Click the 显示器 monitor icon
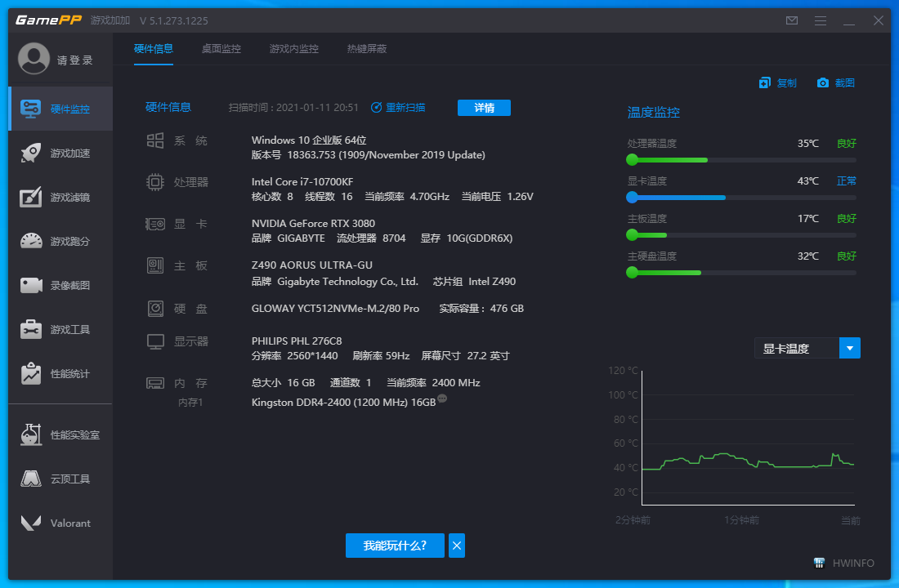Image resolution: width=899 pixels, height=588 pixels. [155, 341]
